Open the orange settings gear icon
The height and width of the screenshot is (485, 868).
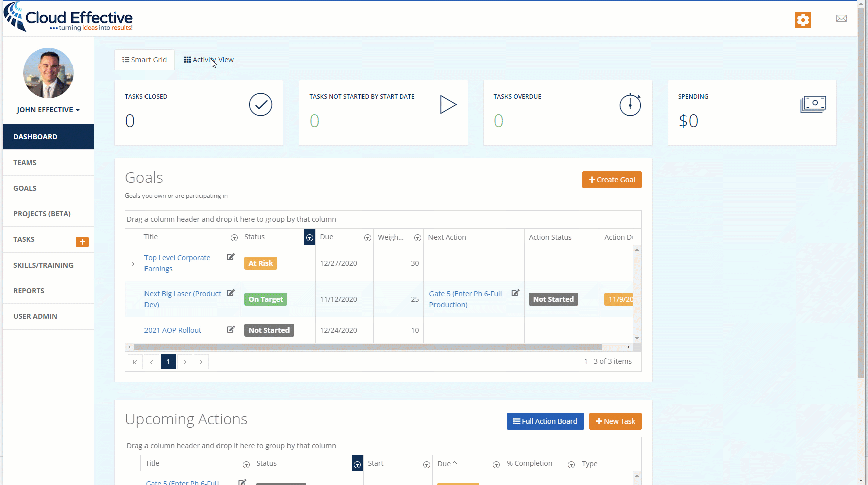[x=803, y=20]
